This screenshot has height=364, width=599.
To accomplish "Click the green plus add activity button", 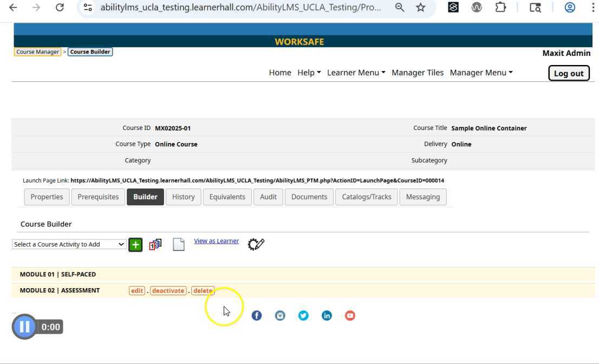I will pyautogui.click(x=135, y=245).
